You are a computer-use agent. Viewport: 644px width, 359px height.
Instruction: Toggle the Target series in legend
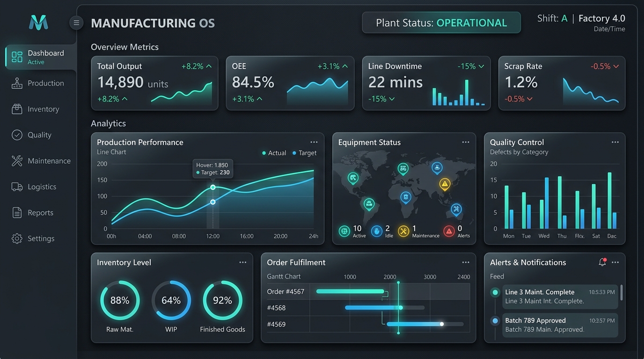coord(304,153)
